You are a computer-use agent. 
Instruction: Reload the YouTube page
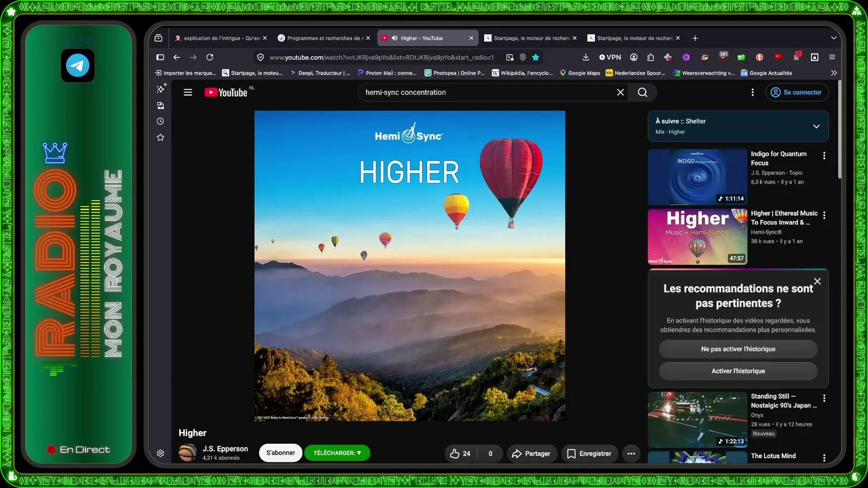coord(210,58)
